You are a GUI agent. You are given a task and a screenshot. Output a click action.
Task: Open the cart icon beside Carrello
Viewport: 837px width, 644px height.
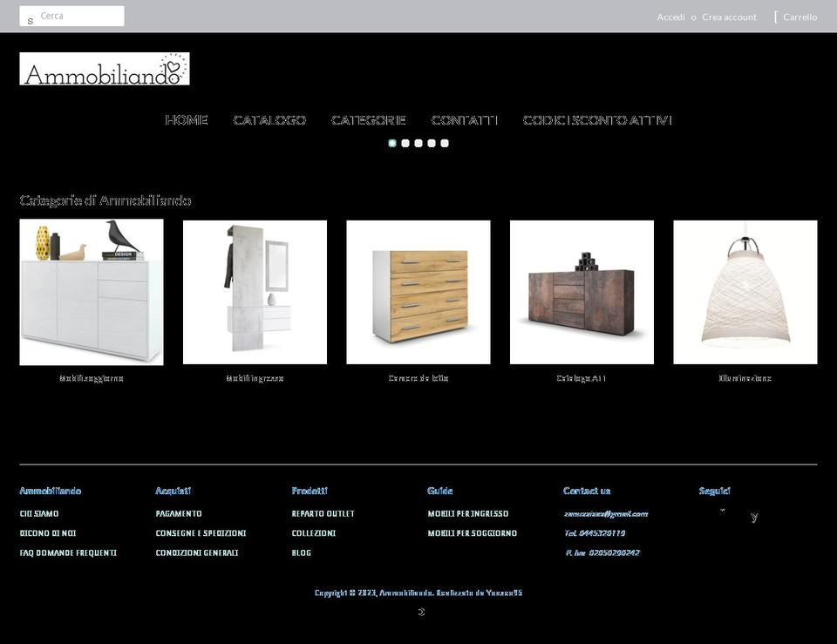click(776, 17)
